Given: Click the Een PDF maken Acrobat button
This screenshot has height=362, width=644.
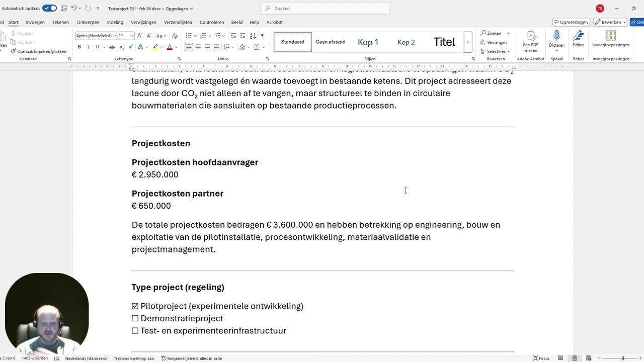Looking at the screenshot, I should tap(531, 42).
